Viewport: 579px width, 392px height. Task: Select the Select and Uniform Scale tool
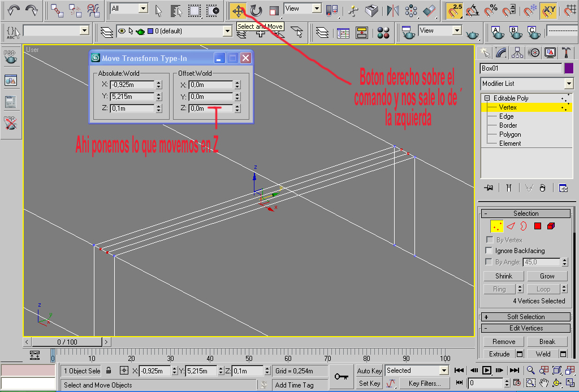pos(274,10)
